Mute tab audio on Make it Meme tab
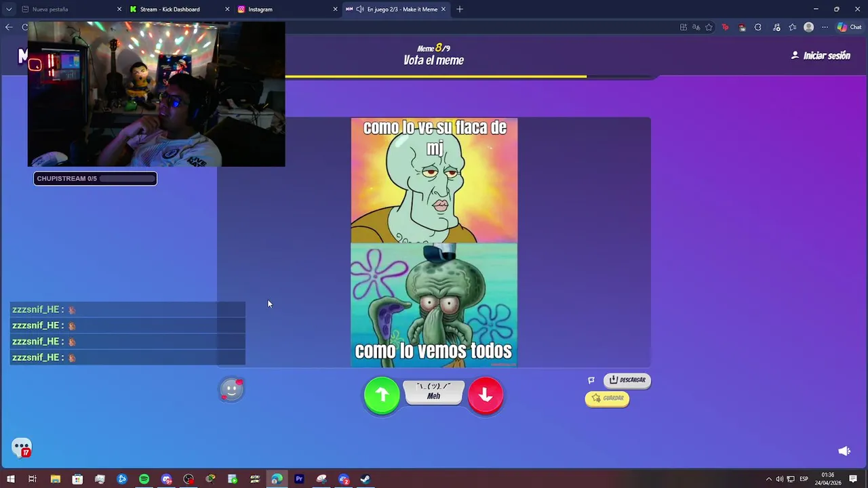The width and height of the screenshot is (868, 488). click(x=360, y=9)
